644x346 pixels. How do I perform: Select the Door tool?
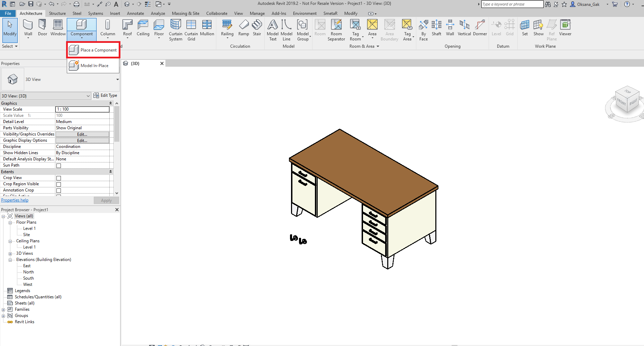click(42, 28)
